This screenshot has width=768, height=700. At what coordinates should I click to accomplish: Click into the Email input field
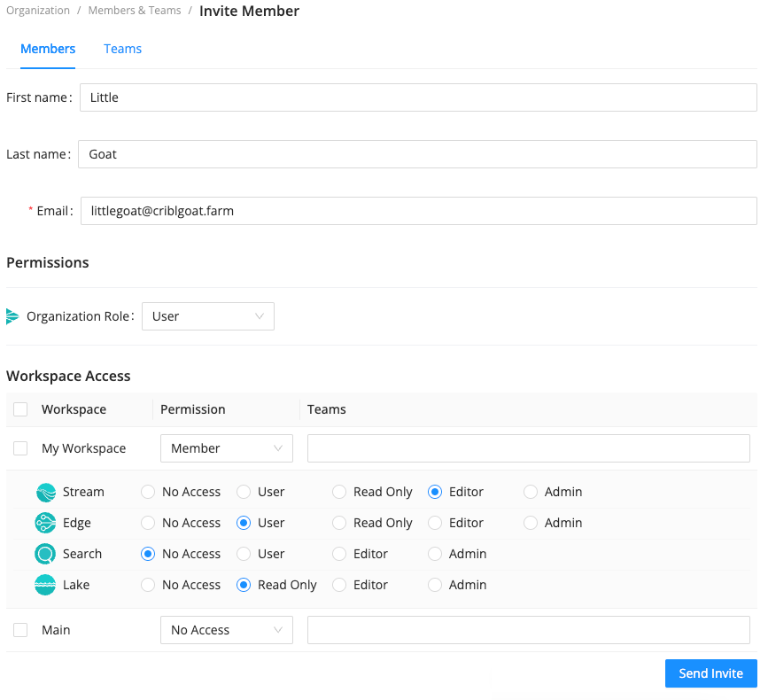pyautogui.click(x=418, y=211)
